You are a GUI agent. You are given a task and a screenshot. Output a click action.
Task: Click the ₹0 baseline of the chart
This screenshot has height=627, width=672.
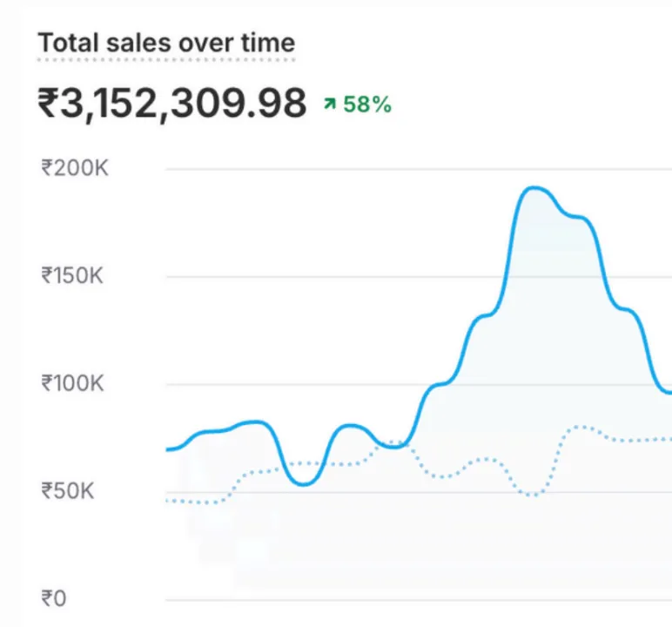coord(418,599)
